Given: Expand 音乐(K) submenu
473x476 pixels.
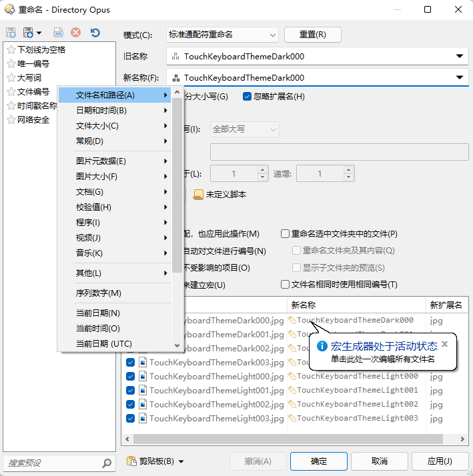Looking at the screenshot, I should coord(115,253).
